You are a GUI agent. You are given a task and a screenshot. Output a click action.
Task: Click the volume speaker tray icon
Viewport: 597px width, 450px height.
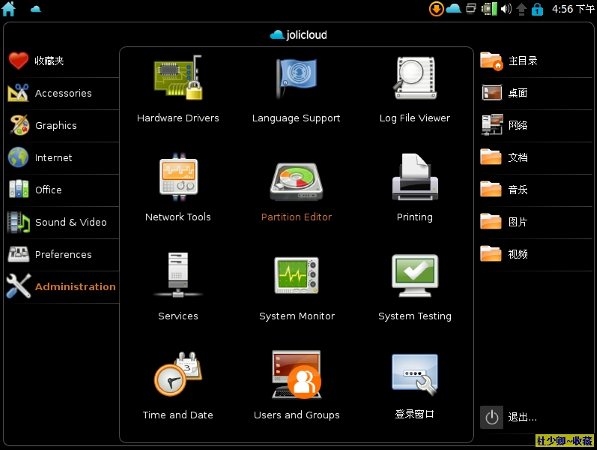(x=506, y=9)
